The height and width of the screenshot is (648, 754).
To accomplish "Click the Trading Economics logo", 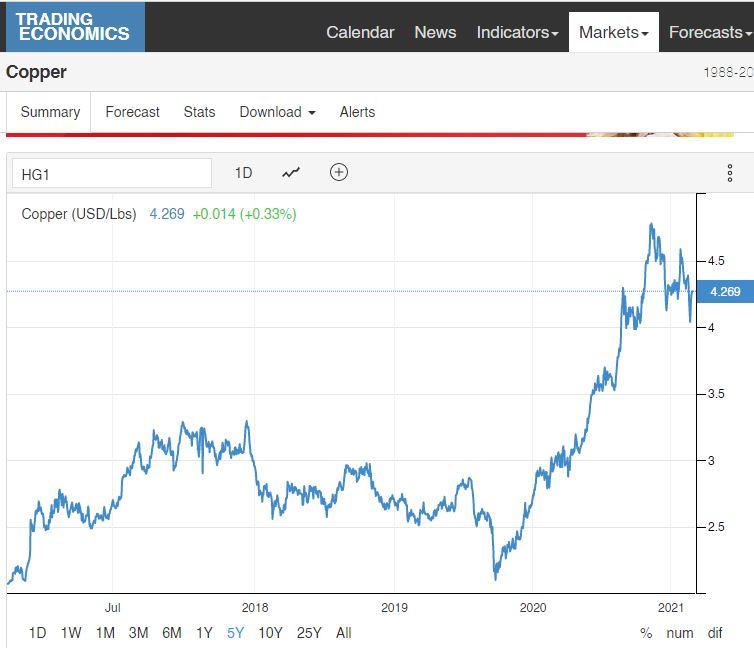I will [x=73, y=26].
